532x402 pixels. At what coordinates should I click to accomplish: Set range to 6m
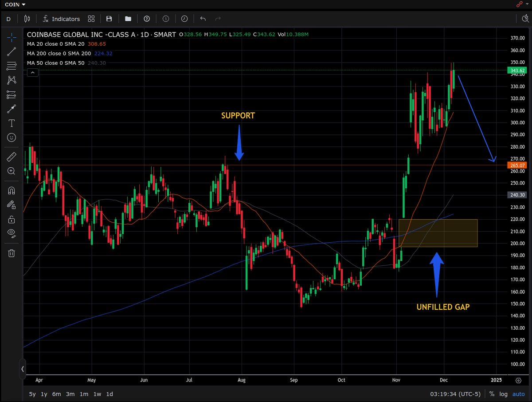tap(56, 394)
